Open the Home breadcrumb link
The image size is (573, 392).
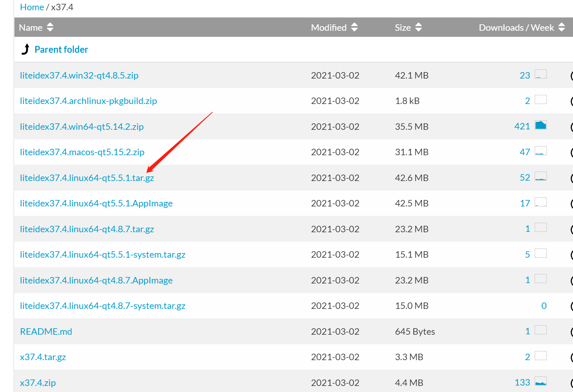[x=32, y=7]
